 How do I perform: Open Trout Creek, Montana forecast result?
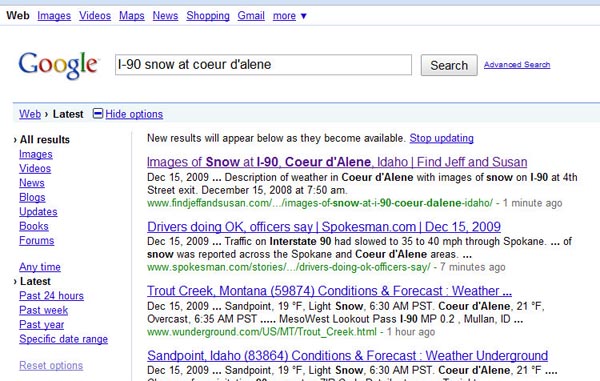pos(329,291)
